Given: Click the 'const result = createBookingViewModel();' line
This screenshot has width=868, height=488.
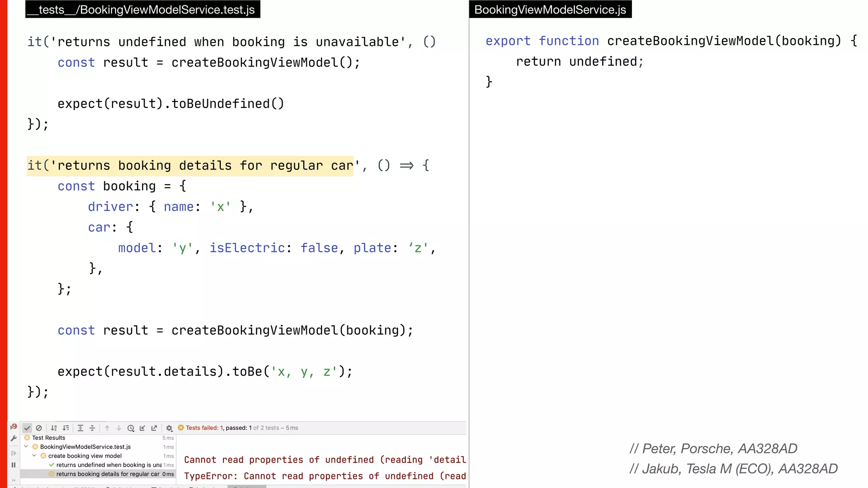Looking at the screenshot, I should (x=209, y=63).
